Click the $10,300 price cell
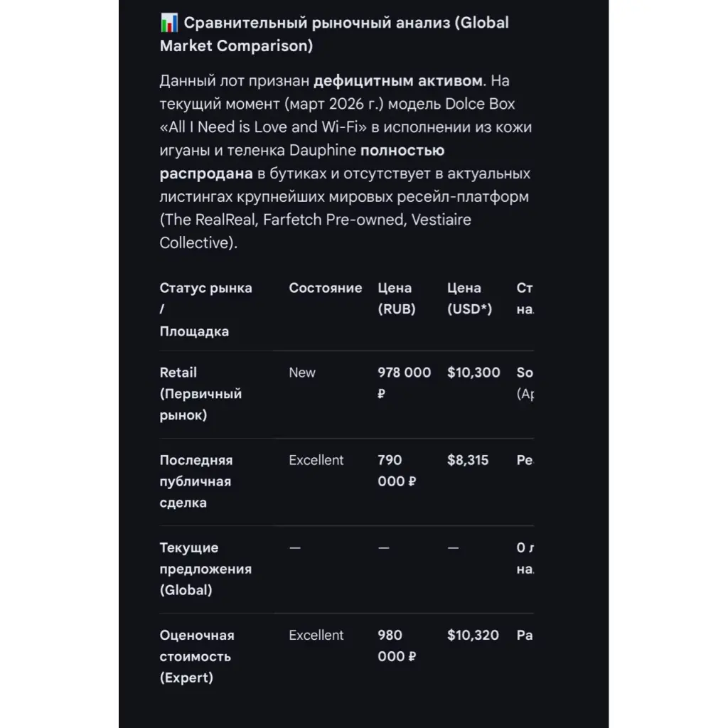728x728 pixels. 473,373
